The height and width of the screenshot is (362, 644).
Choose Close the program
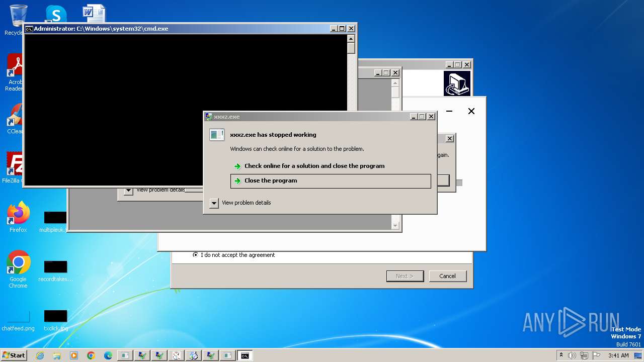coord(331,181)
